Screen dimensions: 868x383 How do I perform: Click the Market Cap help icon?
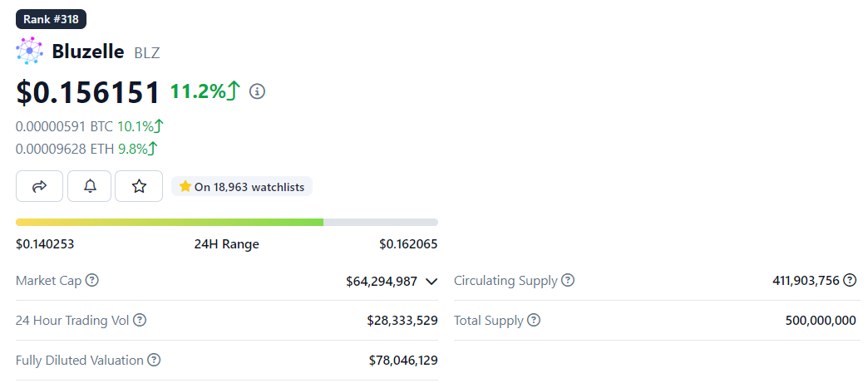click(92, 281)
